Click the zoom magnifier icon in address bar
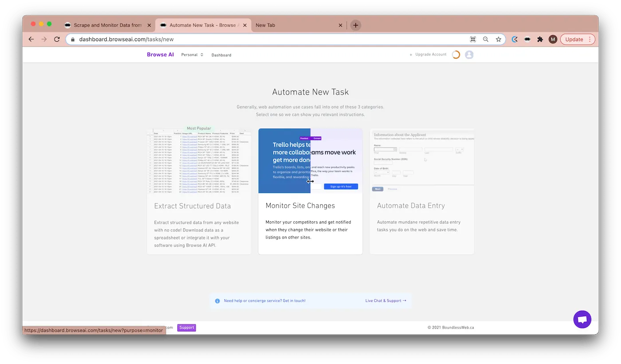The width and height of the screenshot is (621, 364). click(486, 39)
